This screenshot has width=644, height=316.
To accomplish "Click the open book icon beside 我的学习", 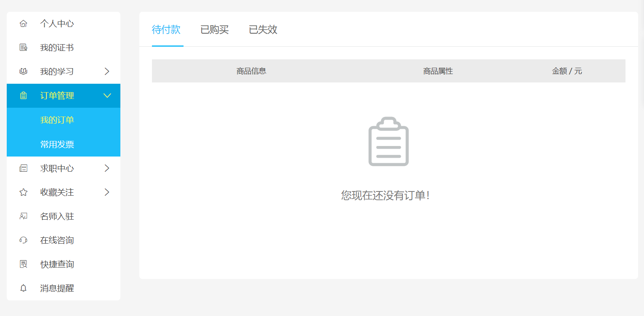I will [x=24, y=72].
